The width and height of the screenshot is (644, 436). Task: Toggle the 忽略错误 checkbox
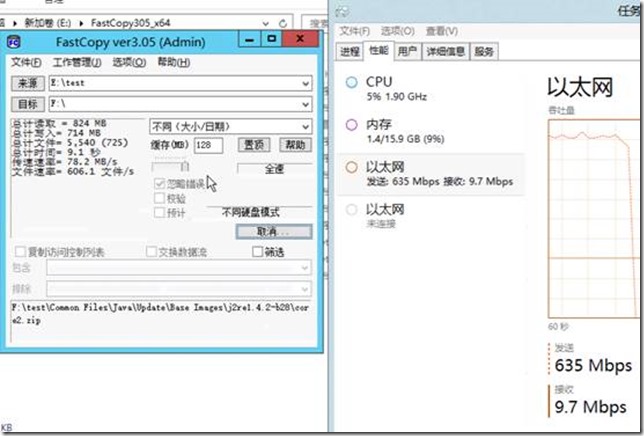coord(159,184)
